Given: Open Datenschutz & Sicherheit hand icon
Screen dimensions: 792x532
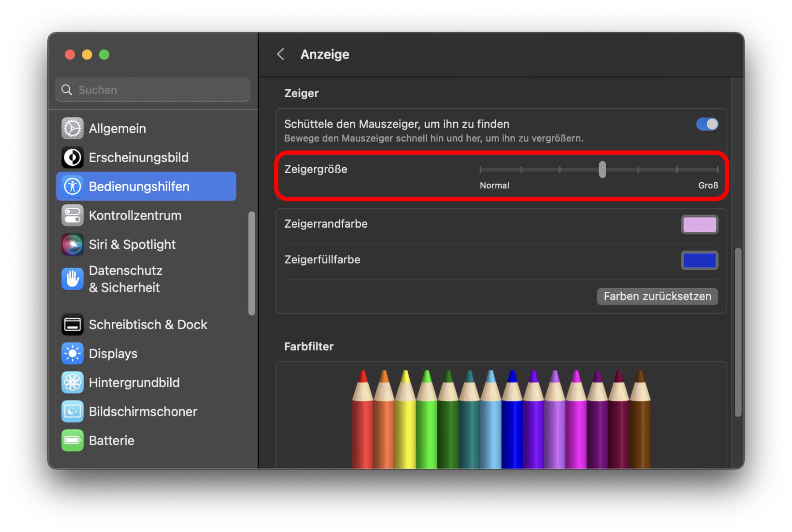Looking at the screenshot, I should pyautogui.click(x=72, y=279).
